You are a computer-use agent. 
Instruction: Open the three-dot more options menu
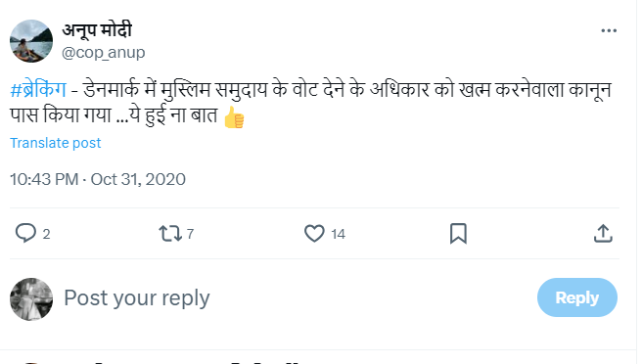coord(609,30)
